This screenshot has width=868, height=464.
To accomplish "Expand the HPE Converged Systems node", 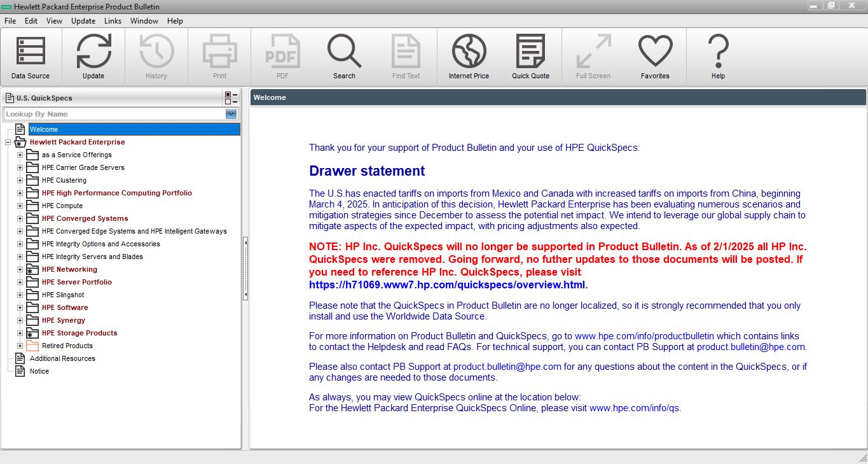I will (x=20, y=218).
